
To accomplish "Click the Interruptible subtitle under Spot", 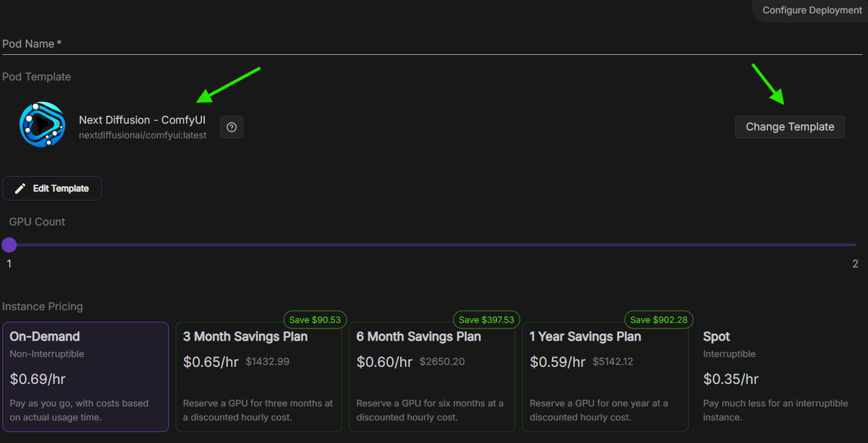I will 729,354.
